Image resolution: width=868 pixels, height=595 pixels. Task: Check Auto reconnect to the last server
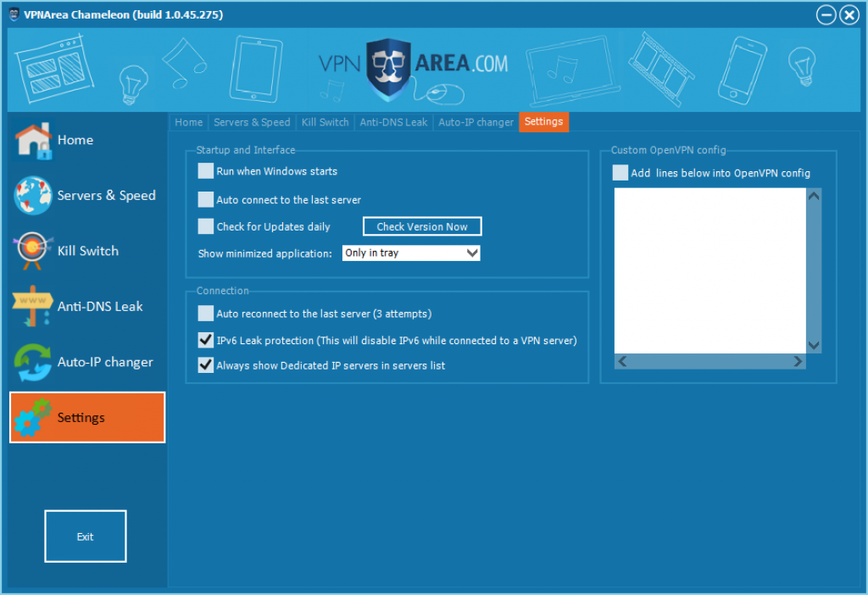pos(205,314)
